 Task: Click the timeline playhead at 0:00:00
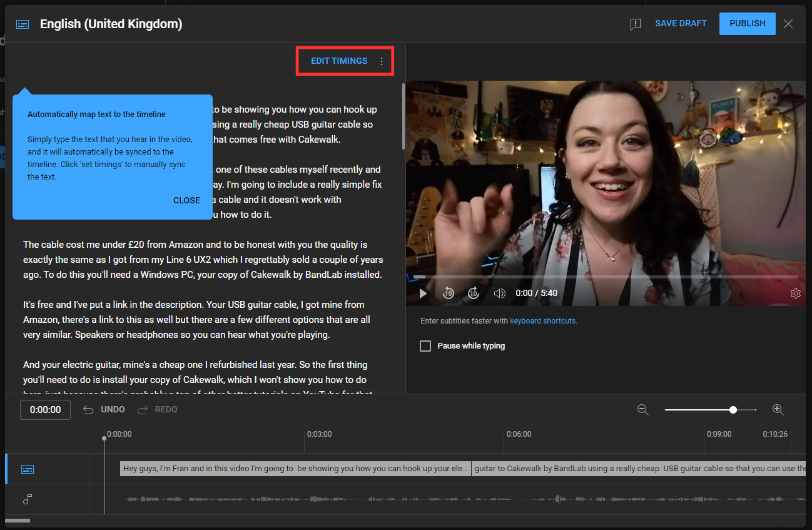point(104,438)
